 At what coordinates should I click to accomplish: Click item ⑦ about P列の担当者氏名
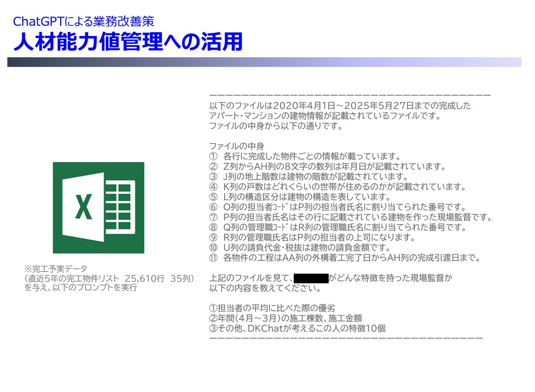(351, 217)
